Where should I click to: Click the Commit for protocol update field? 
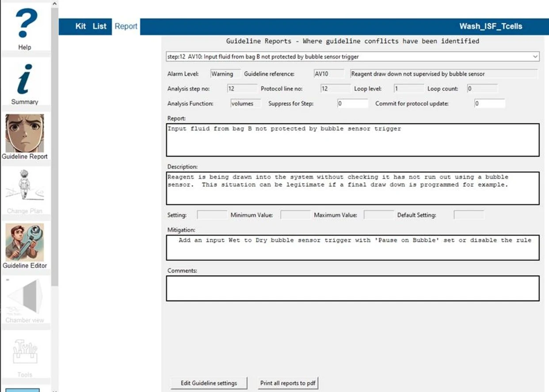[489, 103]
